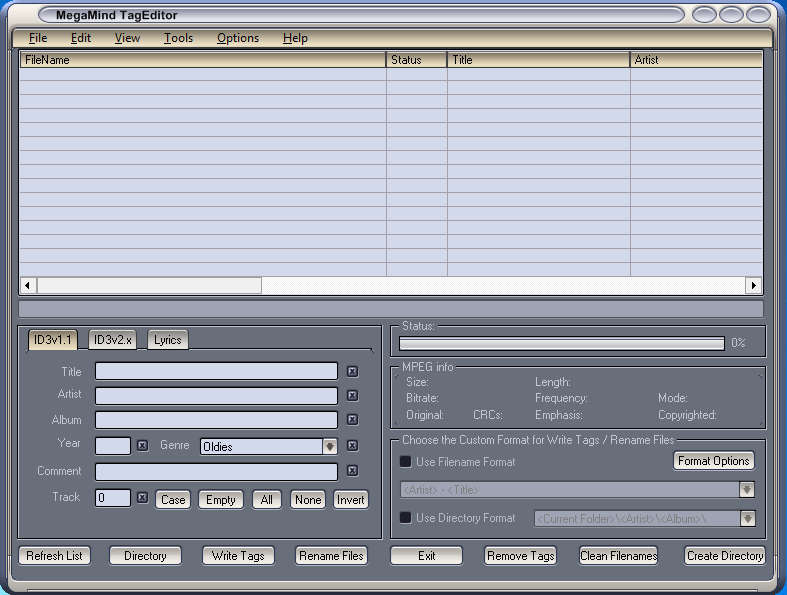Expand the <Artist> - <Title> format dropdown
The image size is (787, 595).
(745, 490)
